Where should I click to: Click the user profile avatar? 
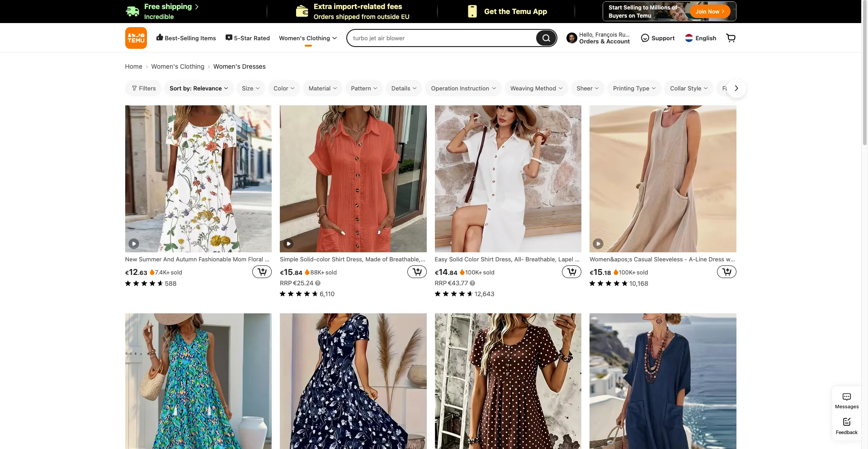click(x=571, y=38)
